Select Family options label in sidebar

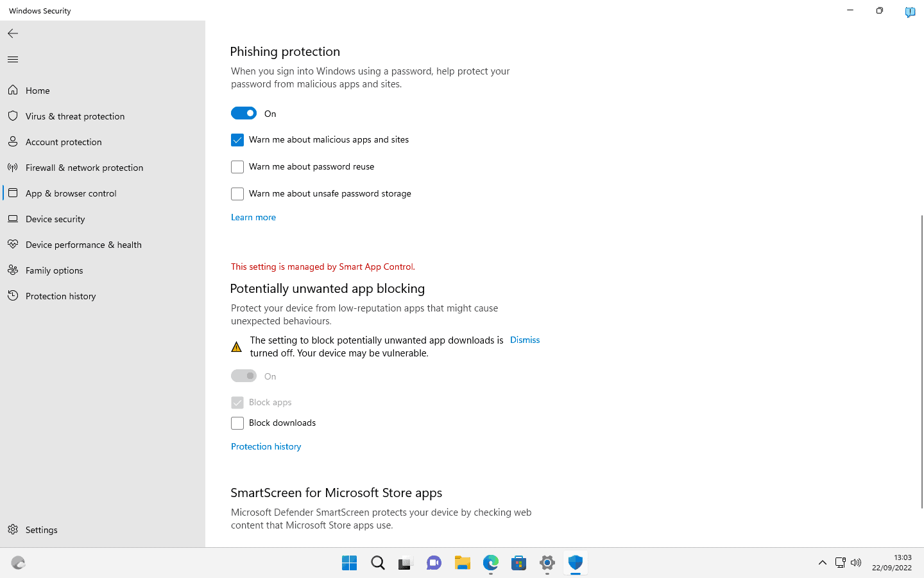pos(55,270)
